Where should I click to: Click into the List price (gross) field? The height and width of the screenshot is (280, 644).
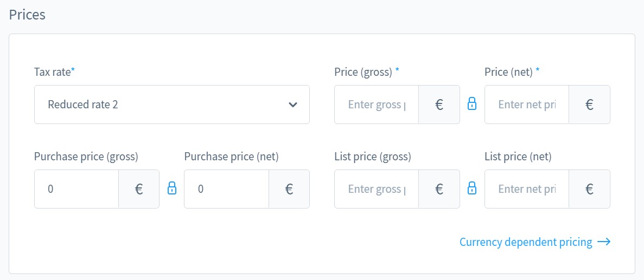(x=377, y=189)
